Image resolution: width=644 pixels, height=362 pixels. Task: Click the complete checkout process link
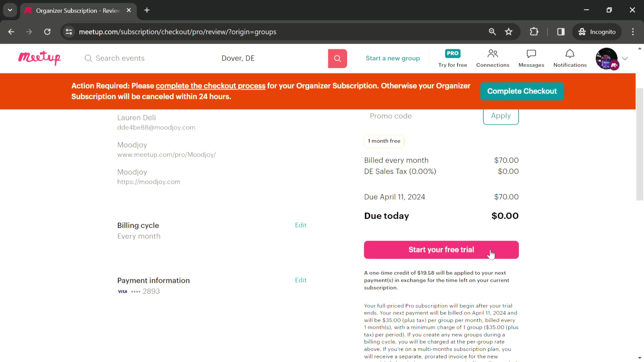(210, 86)
